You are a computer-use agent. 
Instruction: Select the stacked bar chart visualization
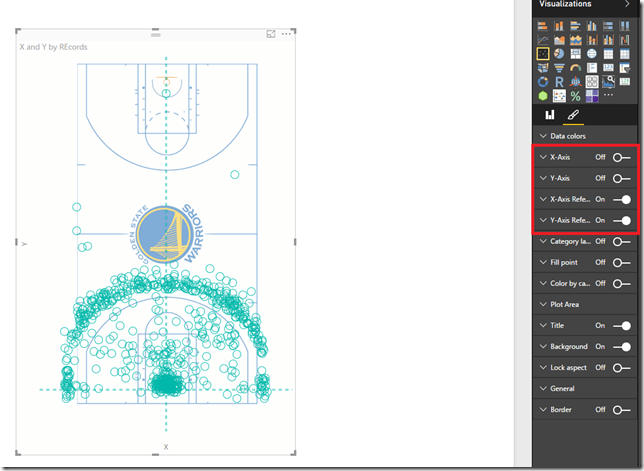543,26
